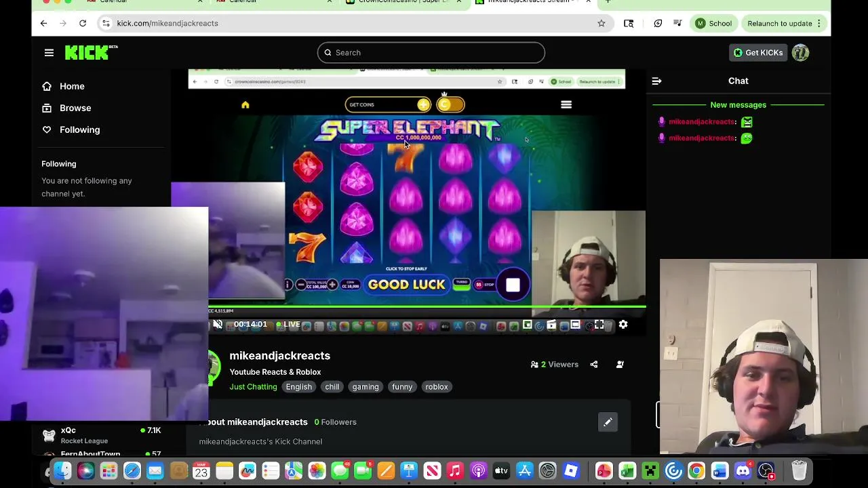Focus the Kick Search field
Viewport: 868px width, 488px height.
[x=431, y=52]
